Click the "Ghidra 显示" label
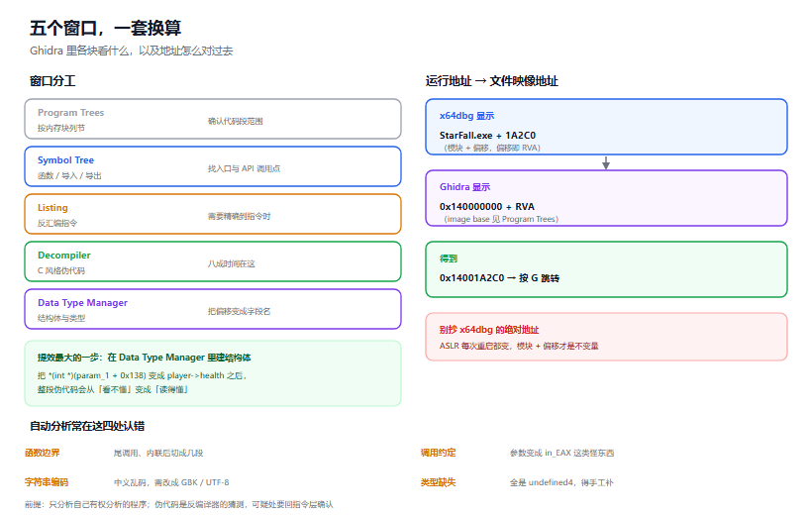 [x=464, y=187]
